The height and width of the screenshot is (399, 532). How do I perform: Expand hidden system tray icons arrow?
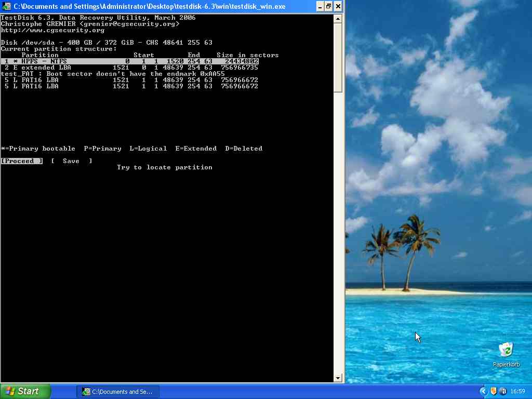[484, 392]
